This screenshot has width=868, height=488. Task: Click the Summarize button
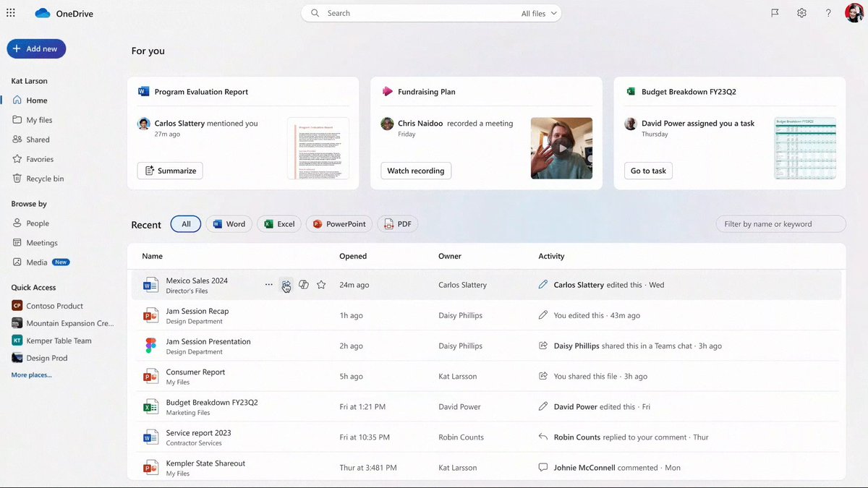pos(170,171)
